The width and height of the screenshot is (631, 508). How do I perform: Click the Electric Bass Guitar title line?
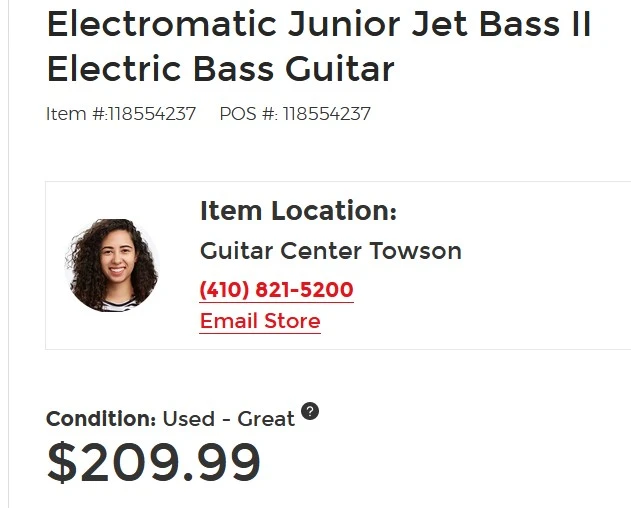pyautogui.click(x=220, y=69)
